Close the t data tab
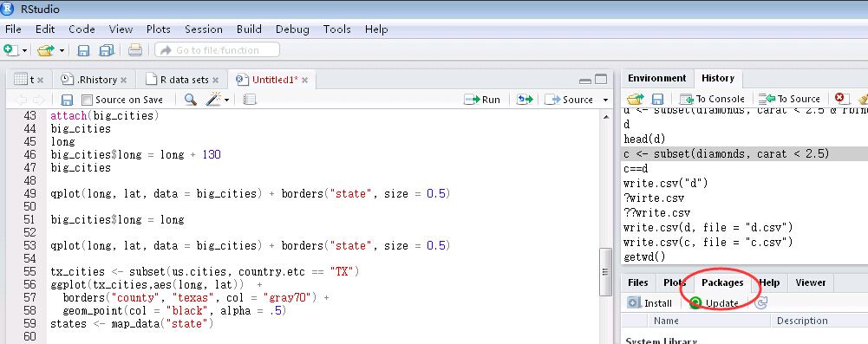868x344 pixels. [41, 81]
